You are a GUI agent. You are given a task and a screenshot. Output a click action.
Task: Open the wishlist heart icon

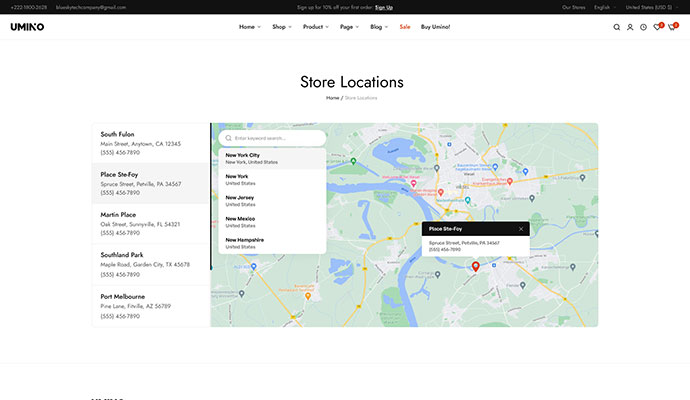coord(657,27)
